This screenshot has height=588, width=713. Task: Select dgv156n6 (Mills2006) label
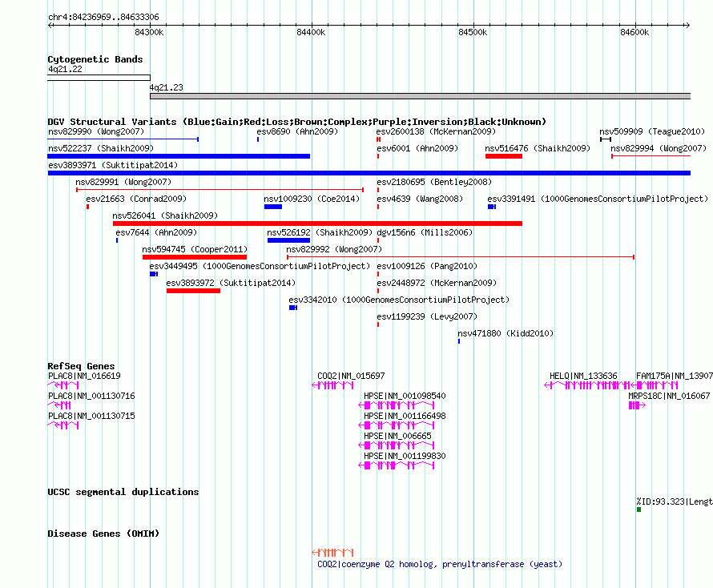(425, 232)
